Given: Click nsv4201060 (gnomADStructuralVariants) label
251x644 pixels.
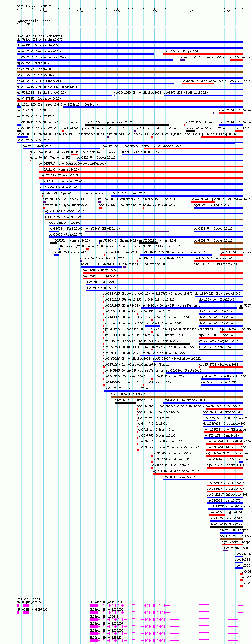Looking at the screenshot, I should pyautogui.click(x=92, y=128).
